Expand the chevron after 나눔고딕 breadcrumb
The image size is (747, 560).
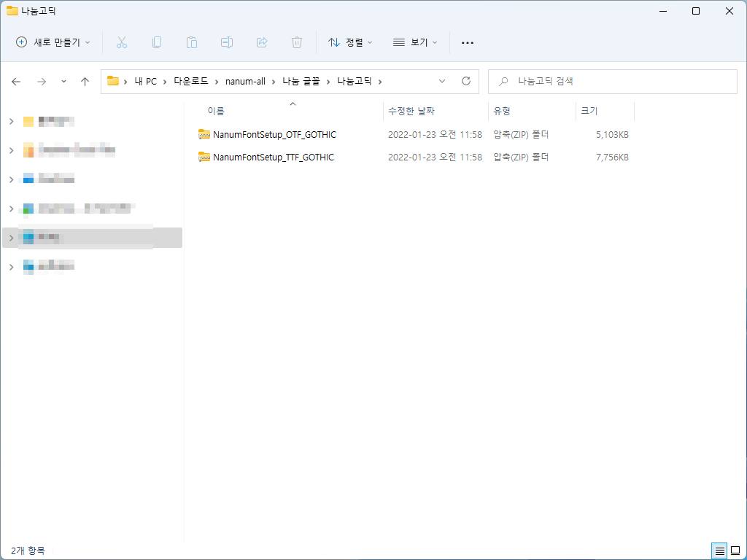click(x=379, y=82)
